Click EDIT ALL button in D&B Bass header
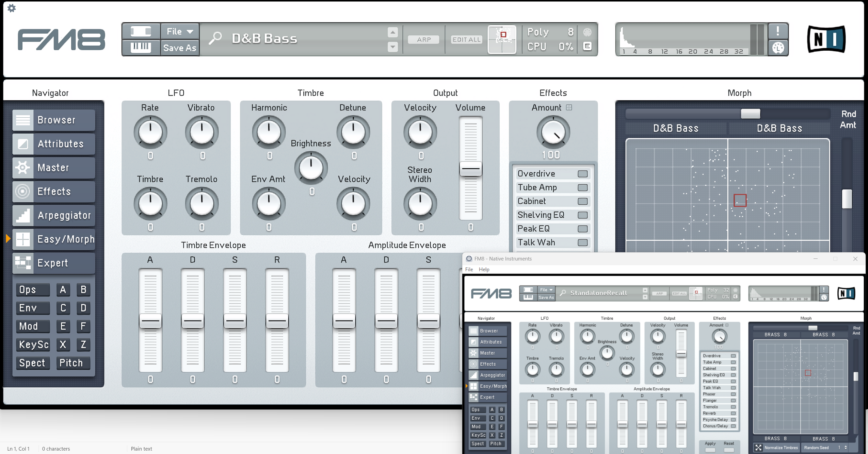This screenshot has height=454, width=868. coord(466,39)
